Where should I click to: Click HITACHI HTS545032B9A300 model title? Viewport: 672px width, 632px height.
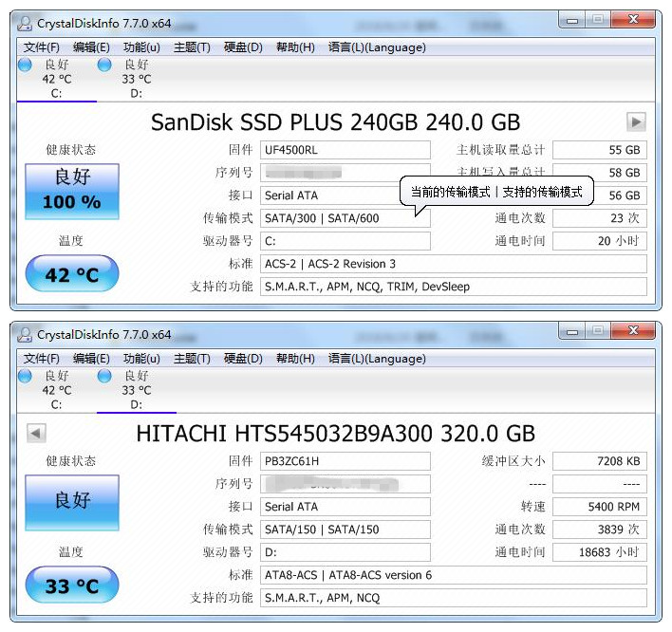coord(336,433)
